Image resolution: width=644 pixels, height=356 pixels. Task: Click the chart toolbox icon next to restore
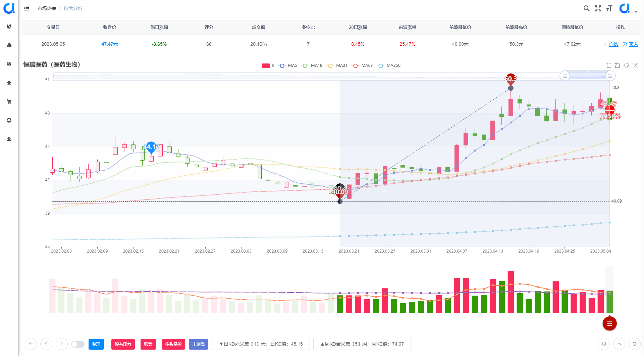(x=636, y=65)
